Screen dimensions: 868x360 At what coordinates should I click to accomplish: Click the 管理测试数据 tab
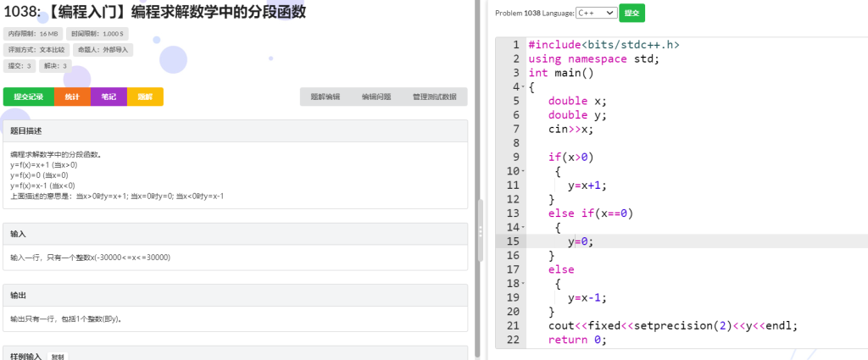[435, 97]
